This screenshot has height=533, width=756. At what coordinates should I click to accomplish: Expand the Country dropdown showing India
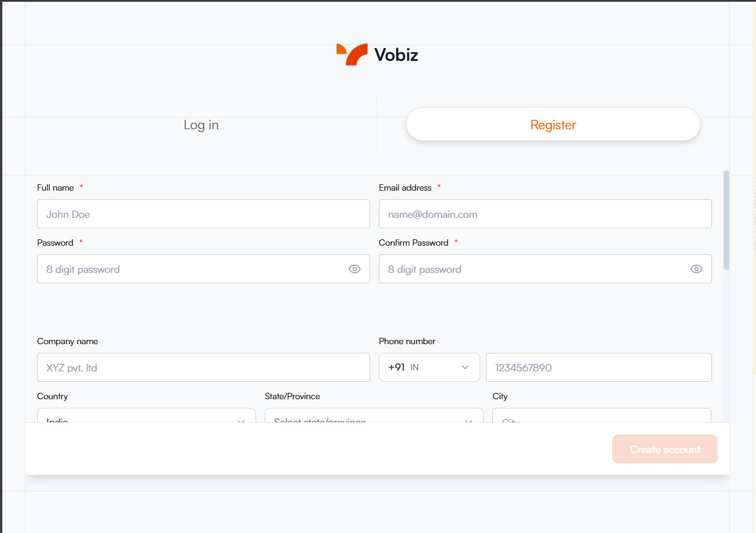click(x=146, y=418)
